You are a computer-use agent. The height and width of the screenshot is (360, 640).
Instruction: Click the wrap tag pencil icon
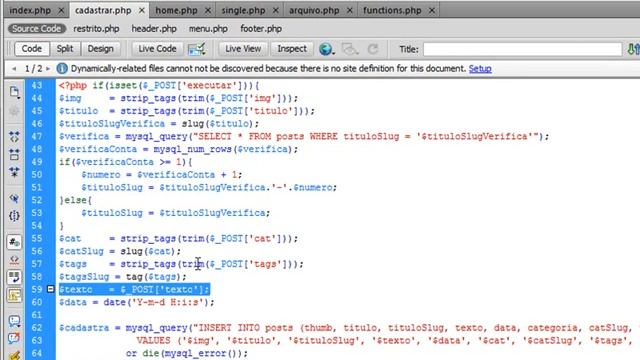[14, 355]
